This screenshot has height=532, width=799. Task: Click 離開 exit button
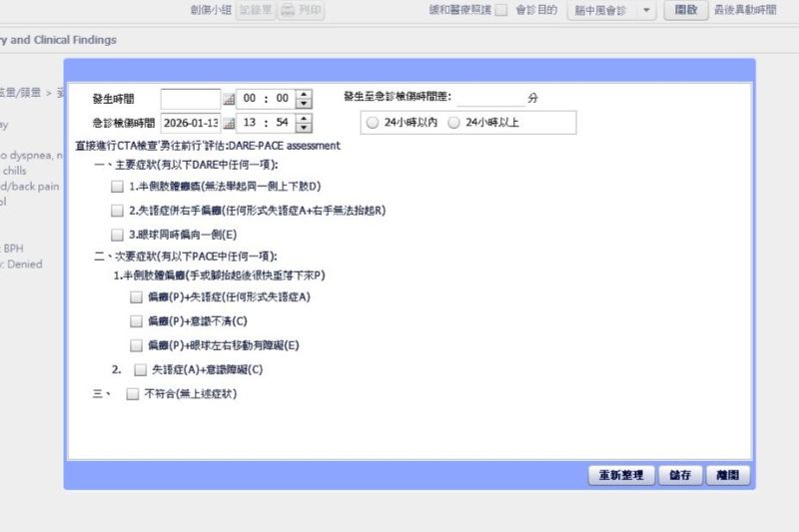[x=728, y=475]
